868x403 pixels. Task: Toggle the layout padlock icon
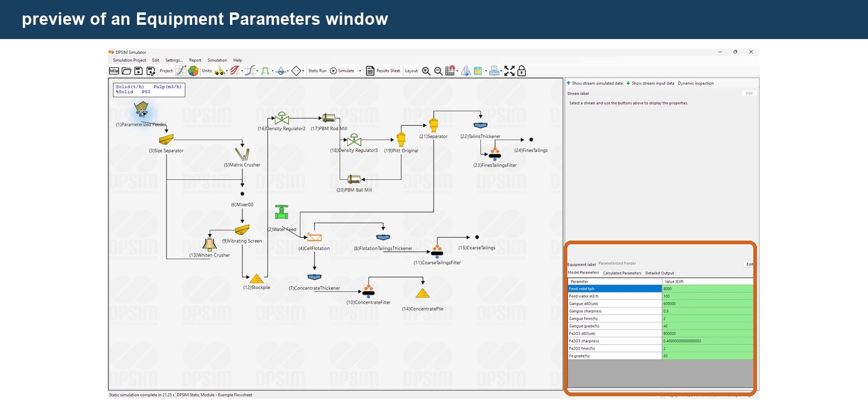click(521, 71)
